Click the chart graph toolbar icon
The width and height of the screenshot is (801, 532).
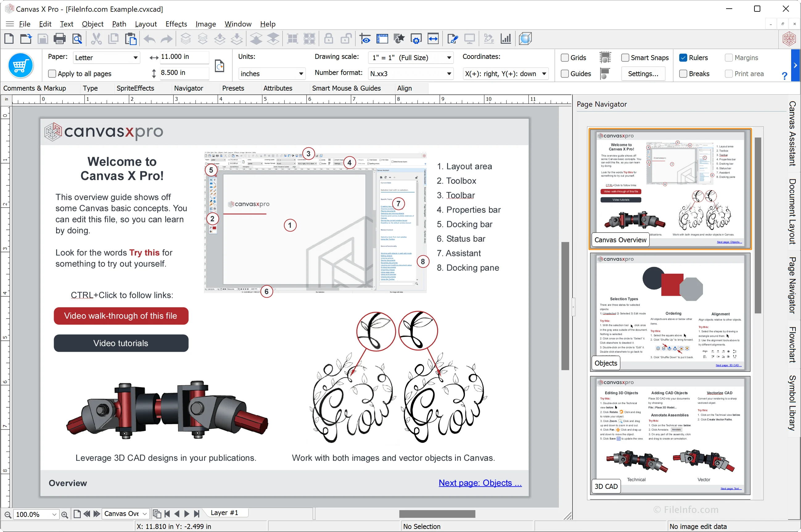point(506,39)
